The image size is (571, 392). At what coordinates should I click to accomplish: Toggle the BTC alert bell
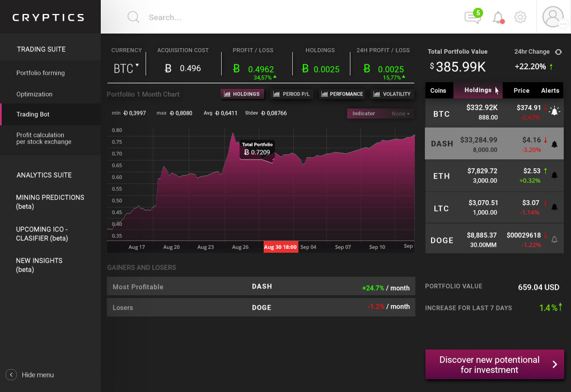point(554,111)
